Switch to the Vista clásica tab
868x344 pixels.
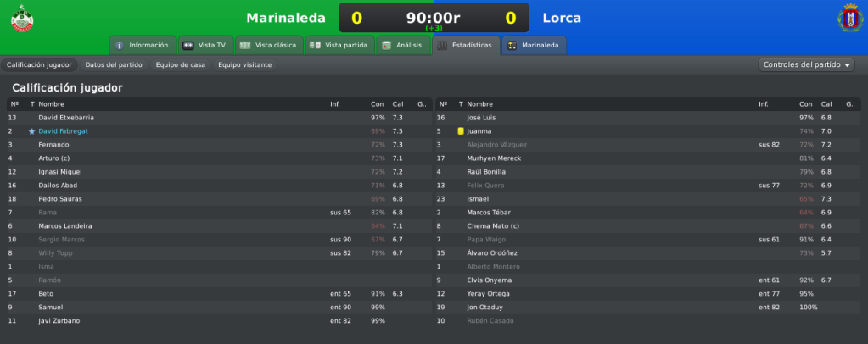point(269,46)
